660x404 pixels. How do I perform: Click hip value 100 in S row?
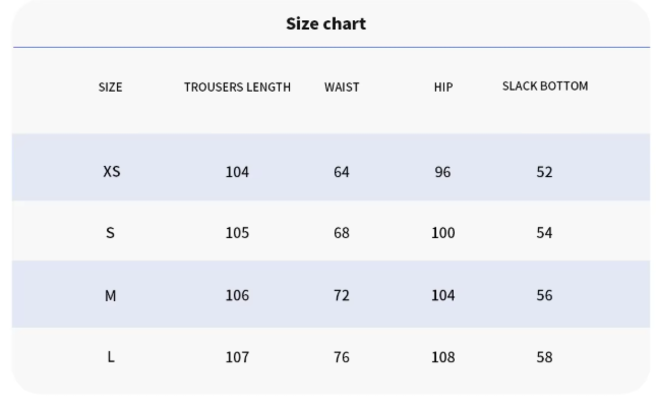click(x=443, y=233)
